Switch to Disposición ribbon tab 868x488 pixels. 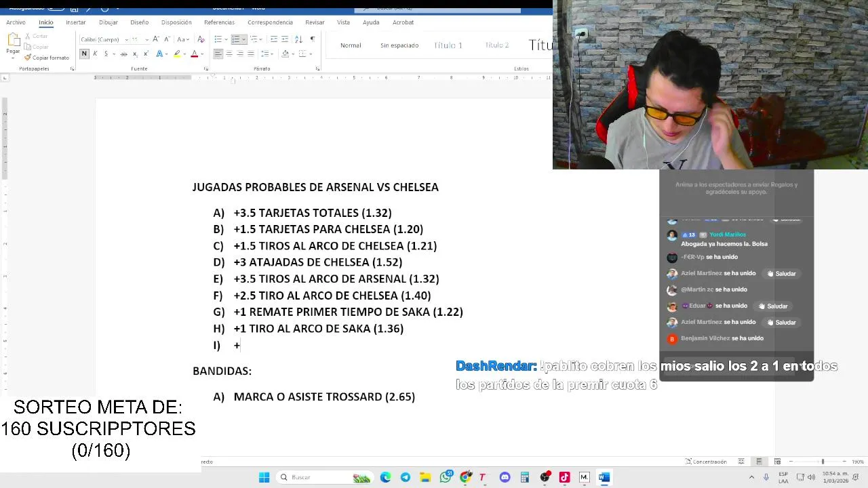[x=176, y=22]
